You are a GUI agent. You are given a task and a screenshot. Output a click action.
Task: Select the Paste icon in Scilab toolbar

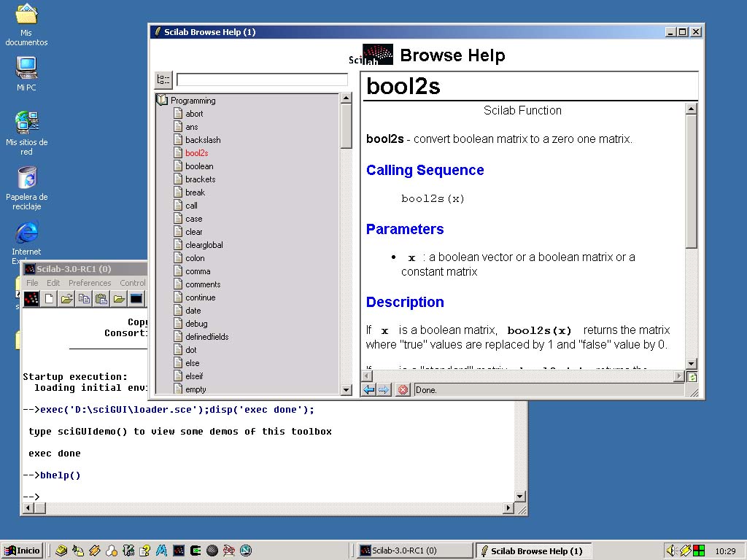[101, 297]
